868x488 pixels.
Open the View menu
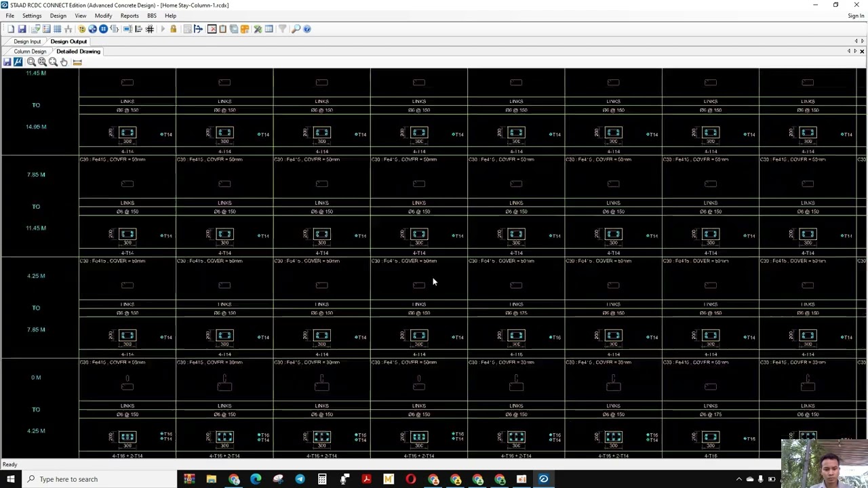[80, 16]
